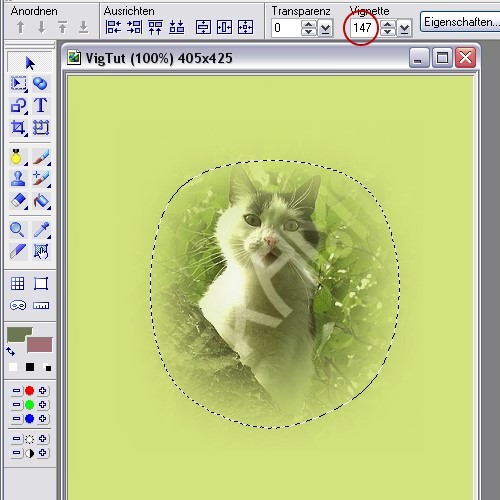Click the pink background color swatch
The image size is (500, 500).
point(40,345)
